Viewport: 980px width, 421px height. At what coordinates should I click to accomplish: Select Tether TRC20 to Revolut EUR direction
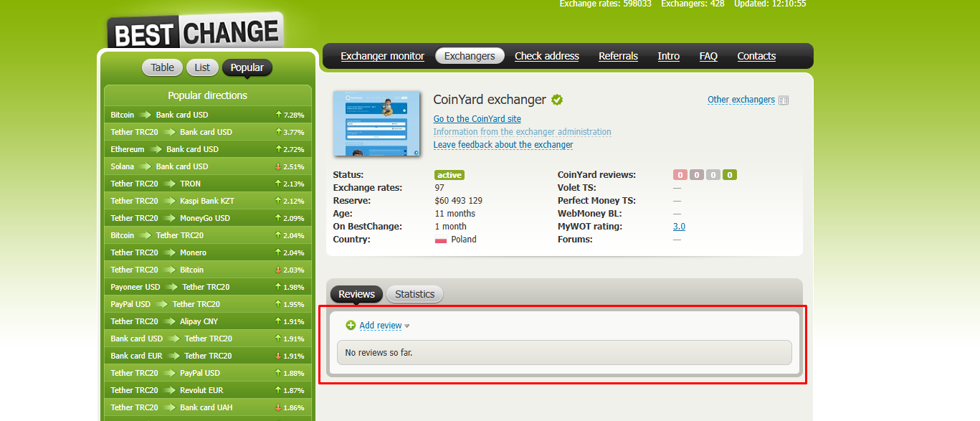click(208, 390)
